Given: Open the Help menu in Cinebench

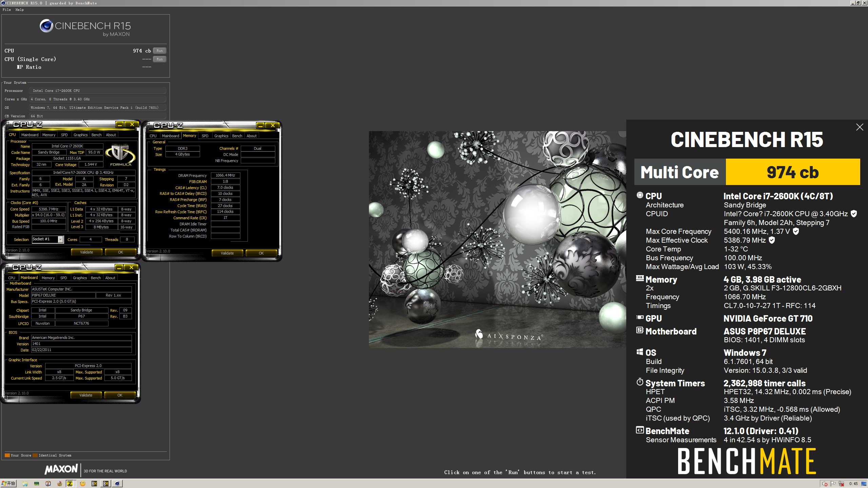Looking at the screenshot, I should tap(20, 9).
